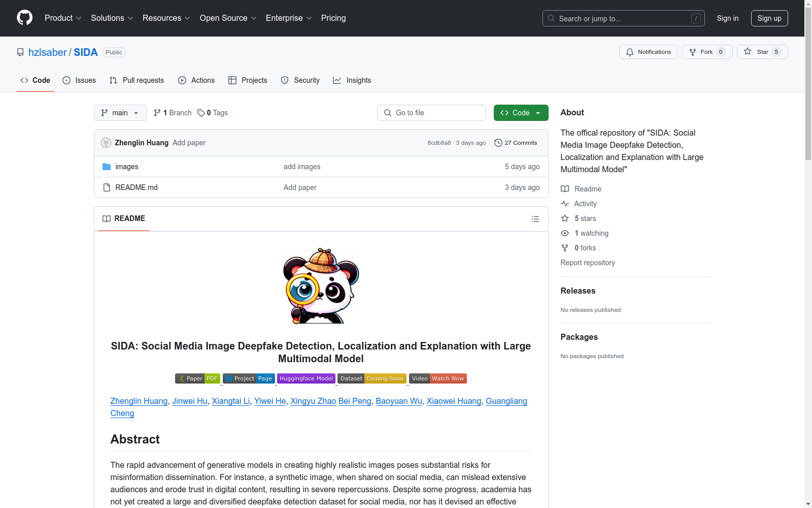This screenshot has width=812, height=508.
Task: Open the Activity link in About
Action: [579, 204]
